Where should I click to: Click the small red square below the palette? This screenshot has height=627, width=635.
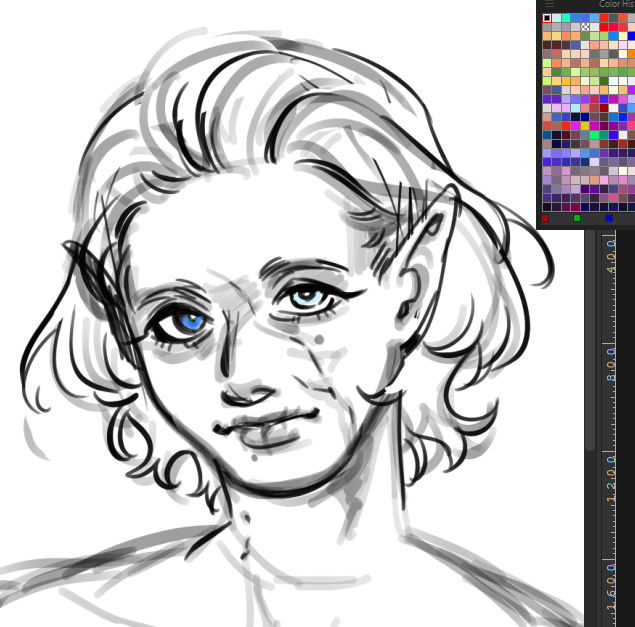(545, 218)
